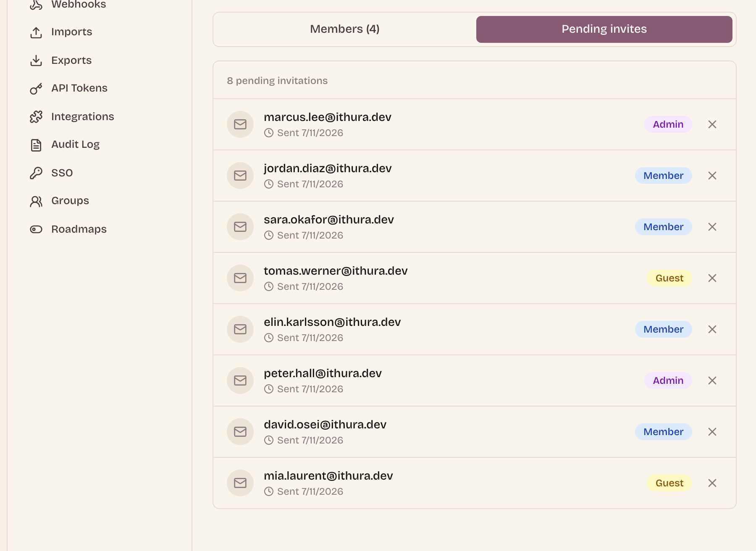Screen dimensions: 756x551
Task: Click clock icon under peter.hall email
Action: 269,389
